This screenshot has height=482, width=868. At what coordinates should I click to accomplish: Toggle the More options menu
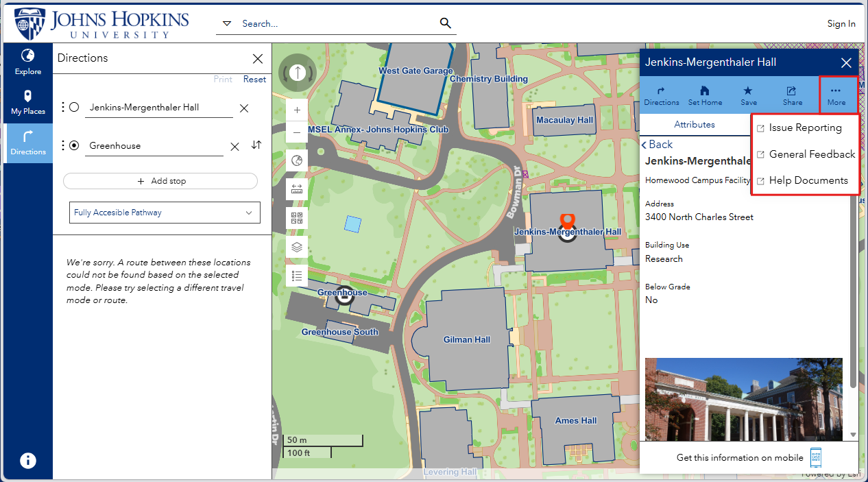(x=836, y=95)
